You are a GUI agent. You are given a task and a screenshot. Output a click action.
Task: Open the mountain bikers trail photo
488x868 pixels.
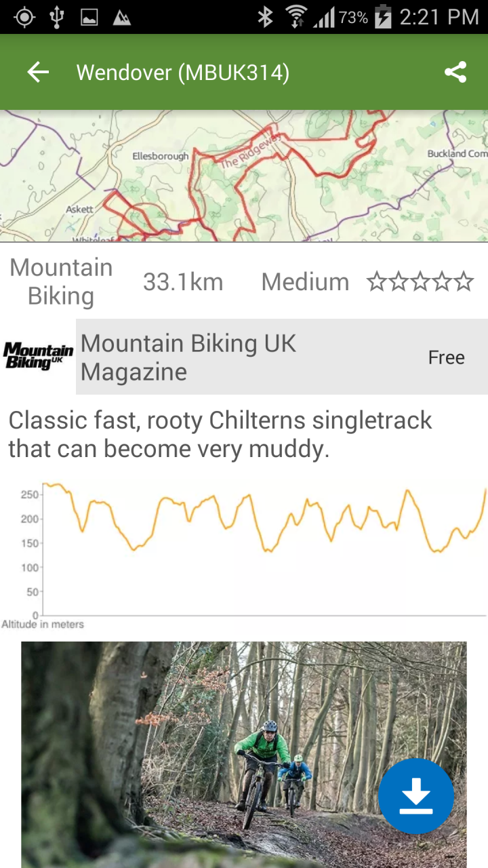pyautogui.click(x=203, y=753)
